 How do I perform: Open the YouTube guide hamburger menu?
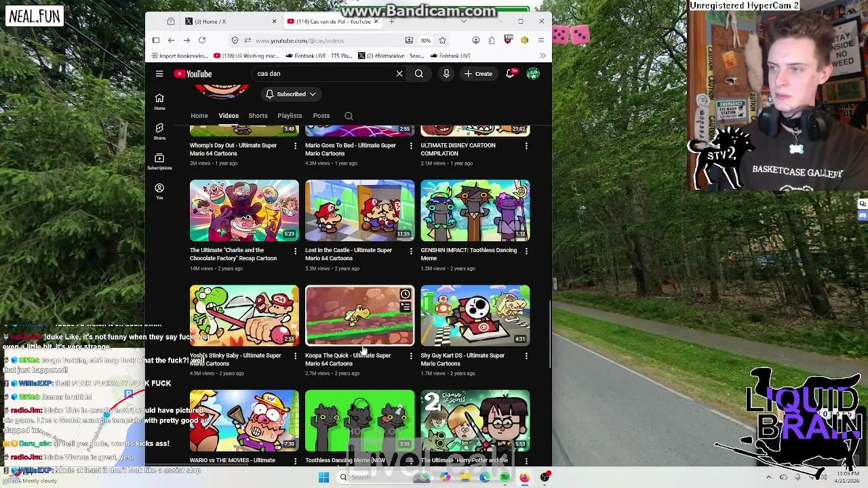point(159,74)
